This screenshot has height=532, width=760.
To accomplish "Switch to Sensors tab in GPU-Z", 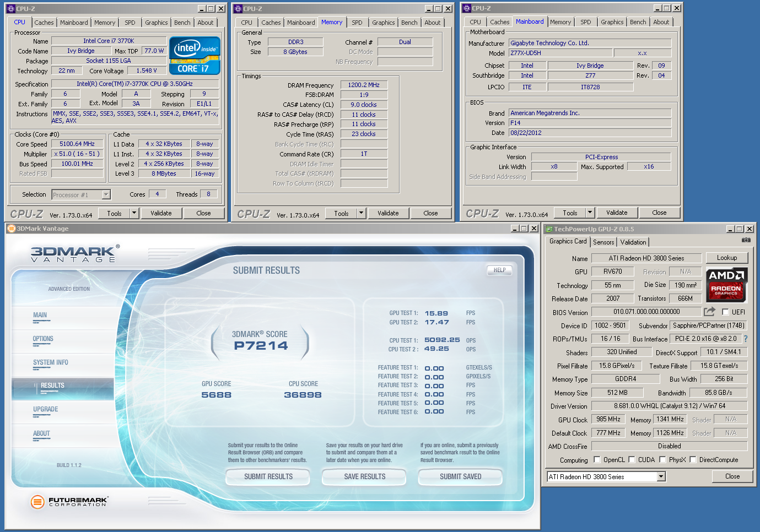I will 603,242.
